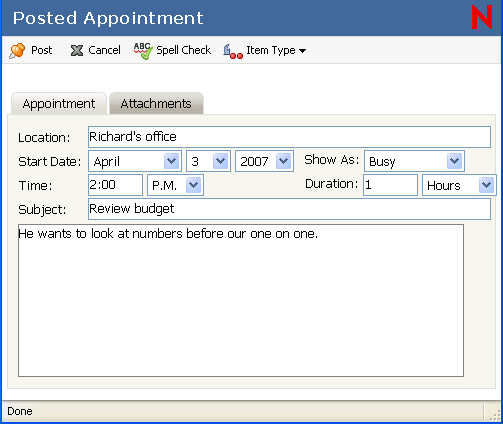
Task: Click the Subject: label
Action: tap(42, 210)
